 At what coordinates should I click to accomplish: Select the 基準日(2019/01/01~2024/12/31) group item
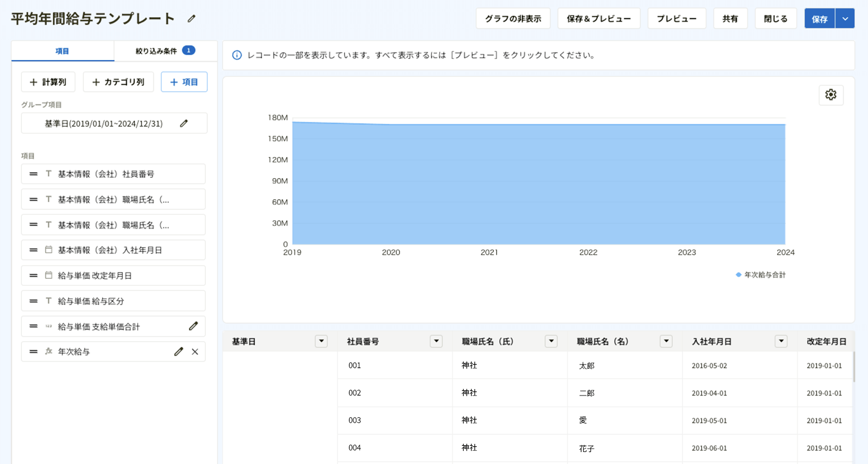pyautogui.click(x=114, y=123)
